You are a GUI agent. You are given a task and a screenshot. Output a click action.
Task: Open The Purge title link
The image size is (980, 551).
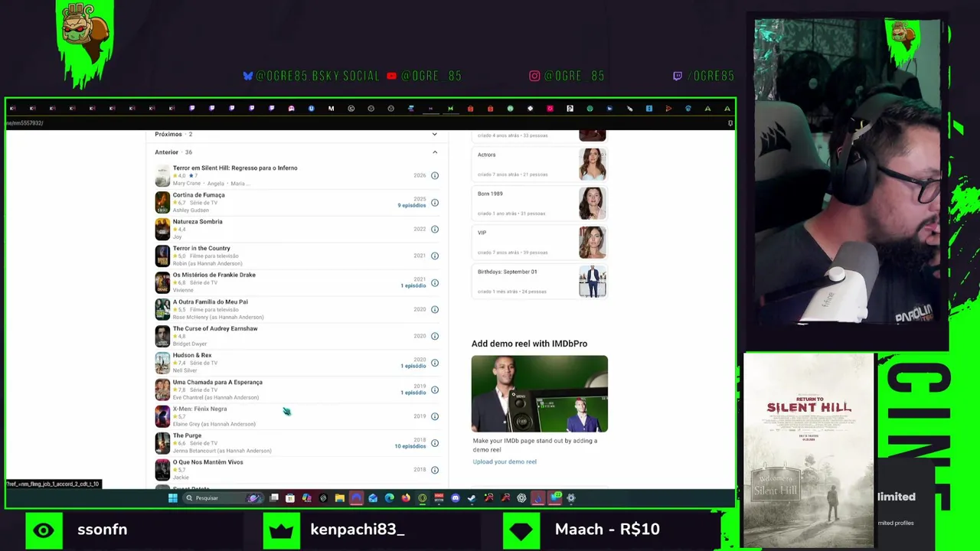(187, 435)
